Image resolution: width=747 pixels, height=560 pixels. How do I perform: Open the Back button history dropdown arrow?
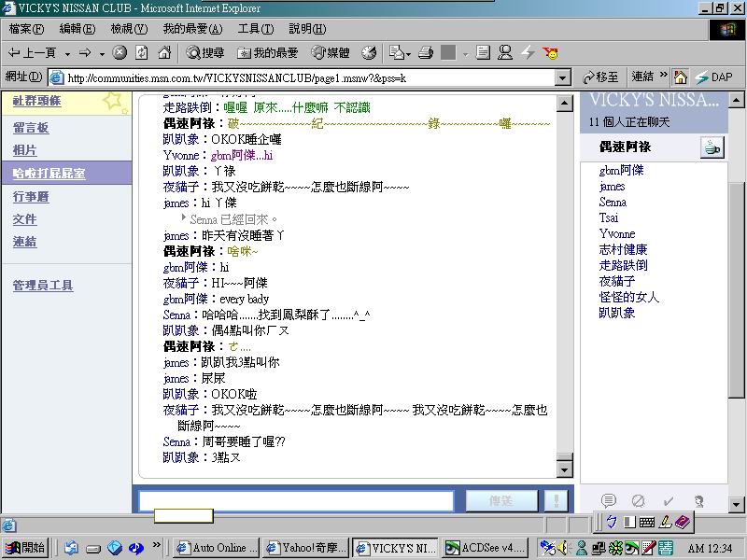tap(65, 53)
